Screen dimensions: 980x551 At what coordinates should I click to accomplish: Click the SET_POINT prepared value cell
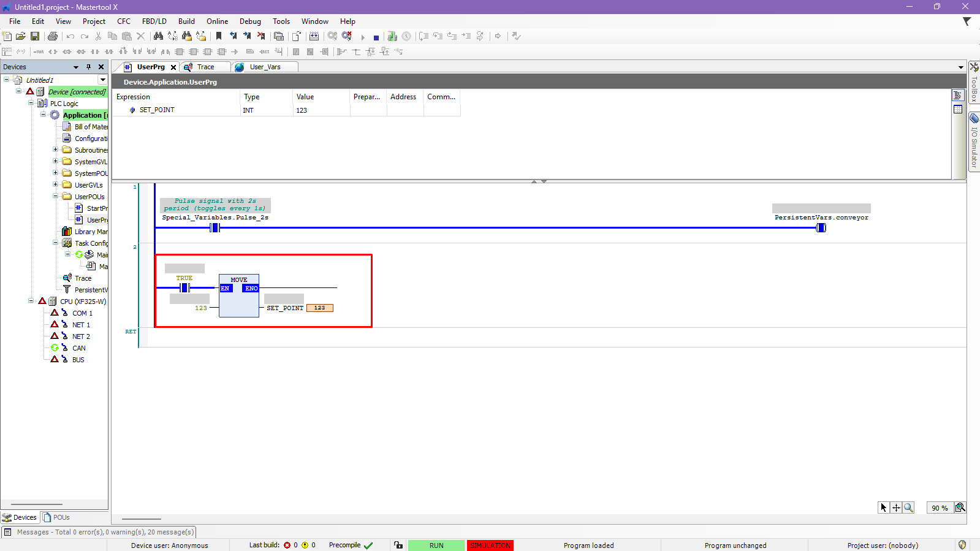click(368, 110)
